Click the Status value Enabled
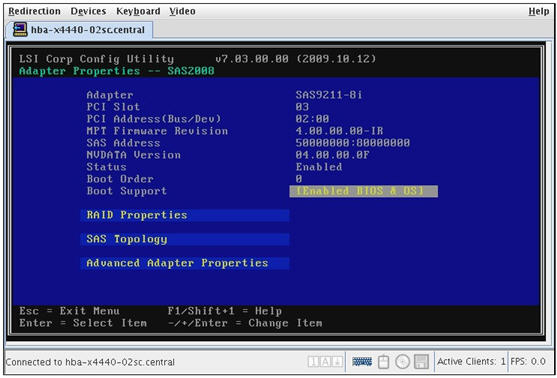 pos(319,167)
